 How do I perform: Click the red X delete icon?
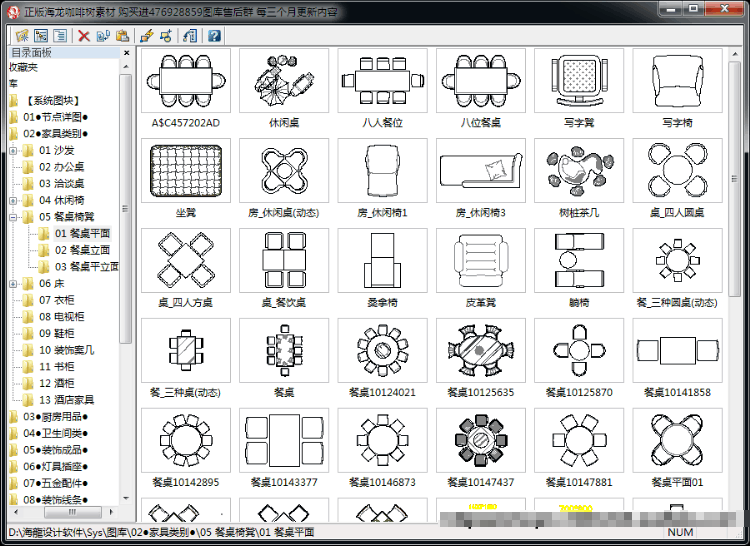pyautogui.click(x=84, y=35)
